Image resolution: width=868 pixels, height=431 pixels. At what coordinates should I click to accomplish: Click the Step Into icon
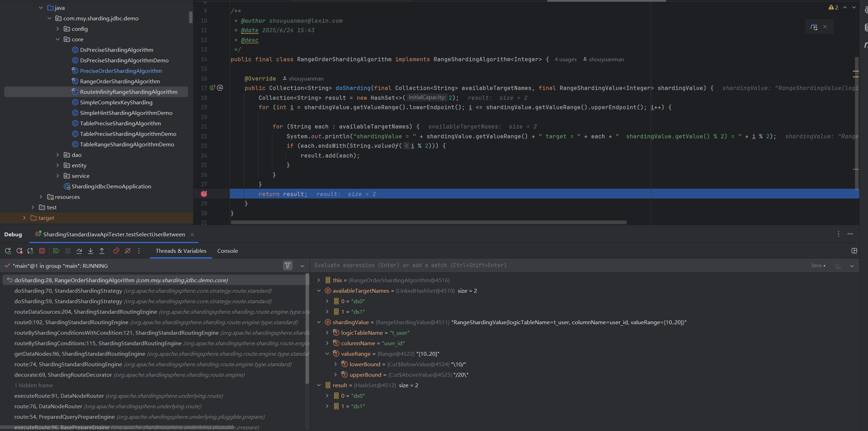pyautogui.click(x=91, y=251)
